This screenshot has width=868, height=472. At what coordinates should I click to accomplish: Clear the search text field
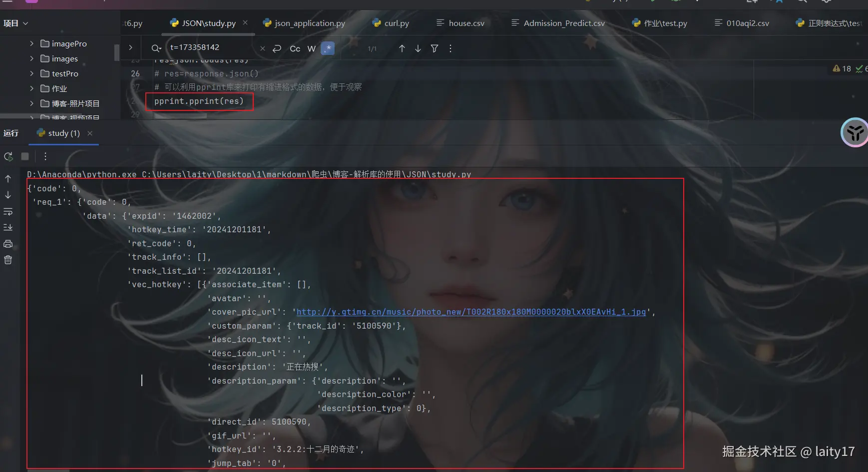tap(263, 48)
